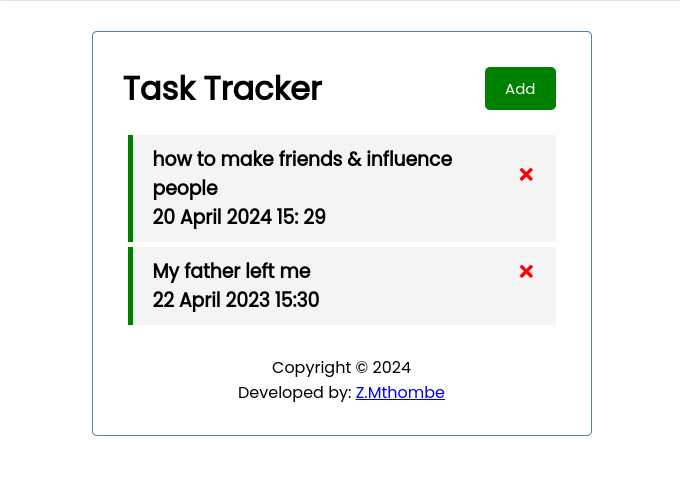
Task: Delete the 'how to make friends' task
Action: pyautogui.click(x=526, y=174)
